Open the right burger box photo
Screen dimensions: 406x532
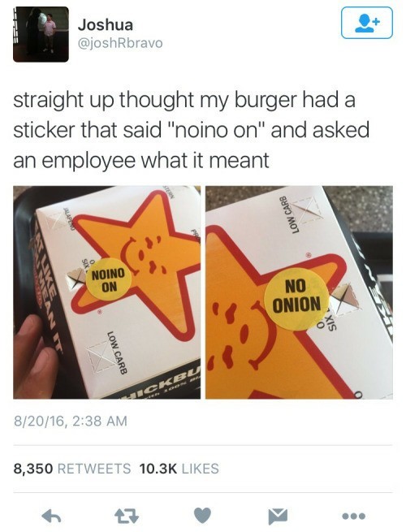click(299, 292)
